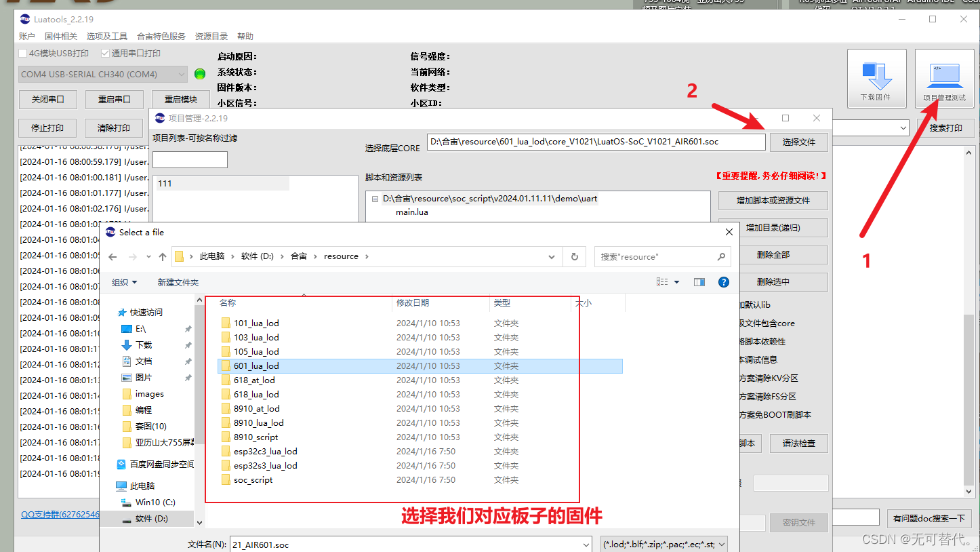The image size is (980, 552).
Task: Open the 合宙特色服务 menu
Action: tap(161, 37)
